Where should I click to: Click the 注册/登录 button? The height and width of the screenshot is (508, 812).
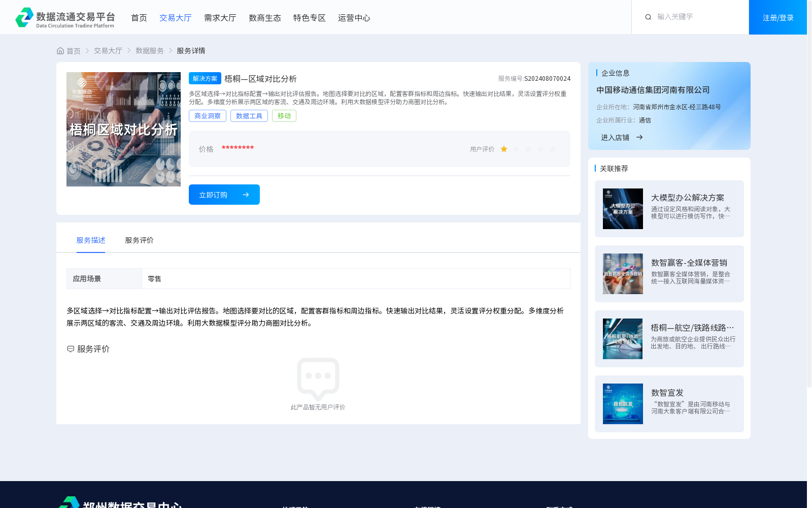pos(778,17)
